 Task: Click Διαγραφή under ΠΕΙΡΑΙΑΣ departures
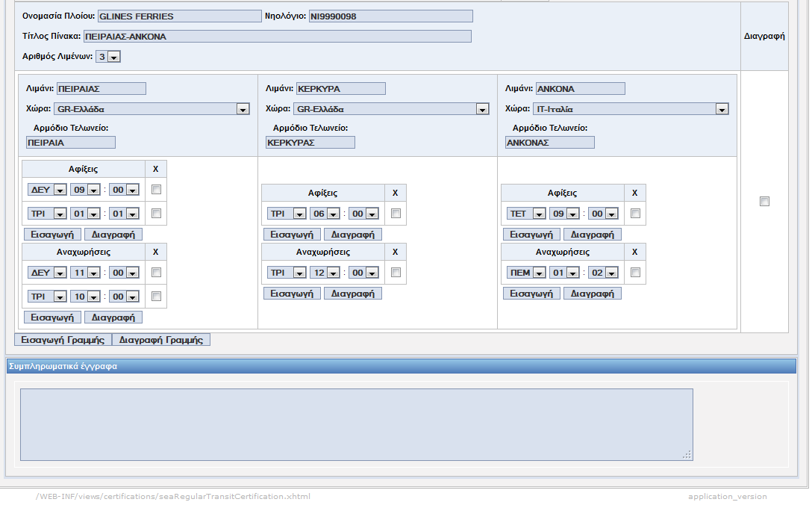point(113,317)
